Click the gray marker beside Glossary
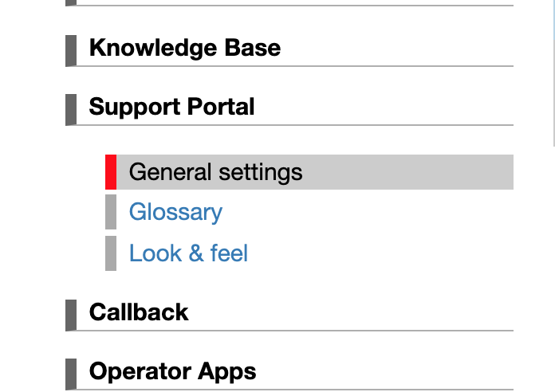Screen dimensions: 555x392 (x=111, y=213)
